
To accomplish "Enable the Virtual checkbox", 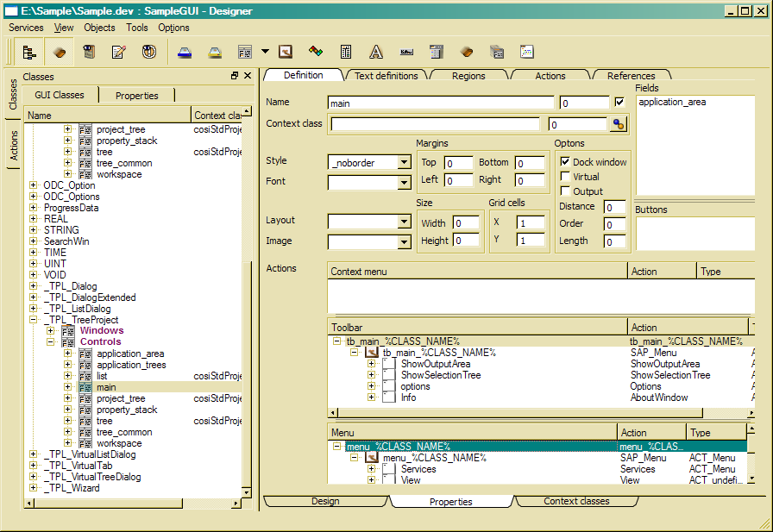I will tap(565, 177).
